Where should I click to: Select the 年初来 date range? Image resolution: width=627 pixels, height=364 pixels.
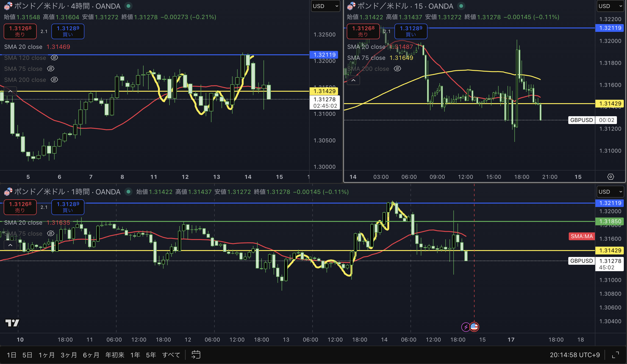[x=115, y=355]
